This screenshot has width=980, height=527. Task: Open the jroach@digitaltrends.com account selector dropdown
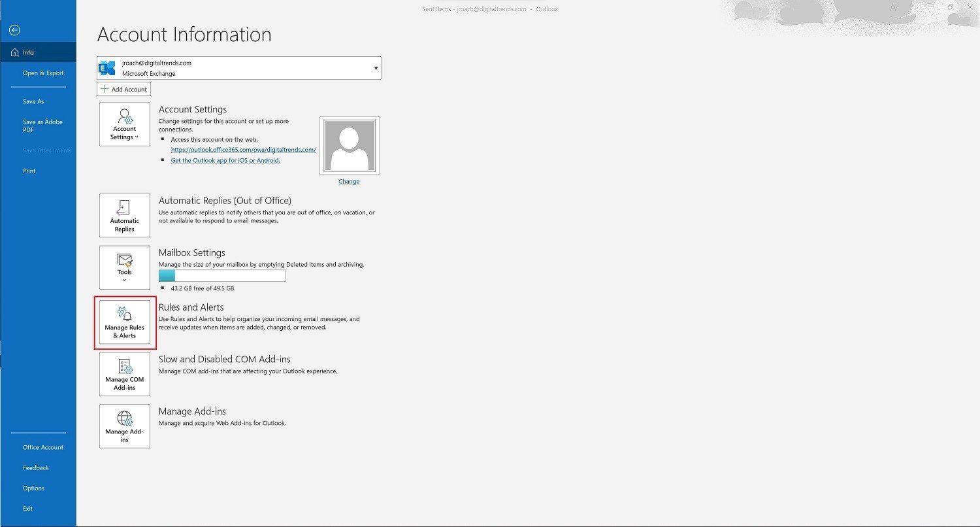239,68
